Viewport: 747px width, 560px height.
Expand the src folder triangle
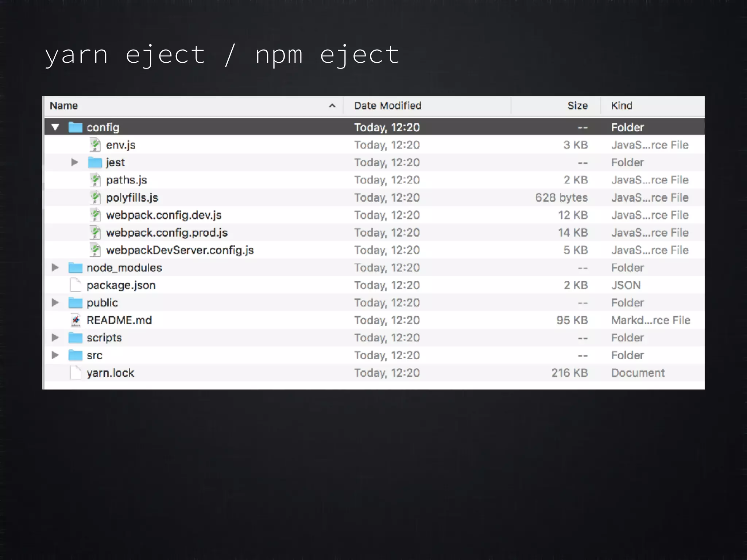point(55,355)
